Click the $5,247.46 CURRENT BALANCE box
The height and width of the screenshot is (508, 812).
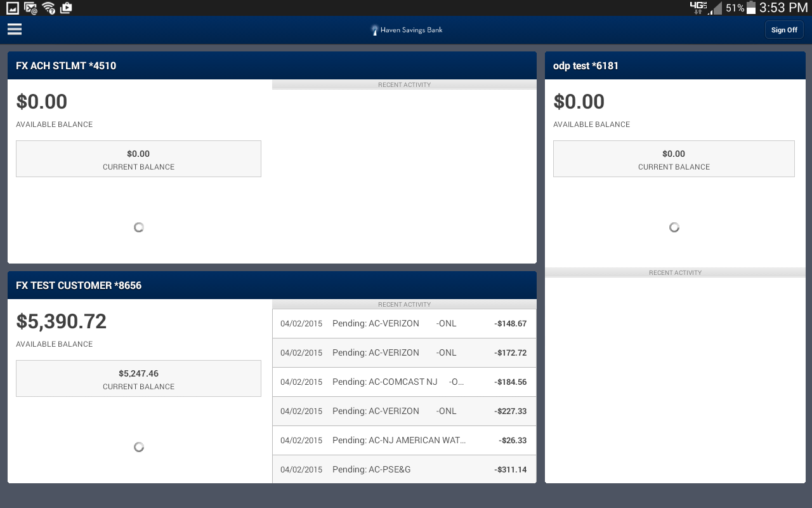click(x=138, y=378)
